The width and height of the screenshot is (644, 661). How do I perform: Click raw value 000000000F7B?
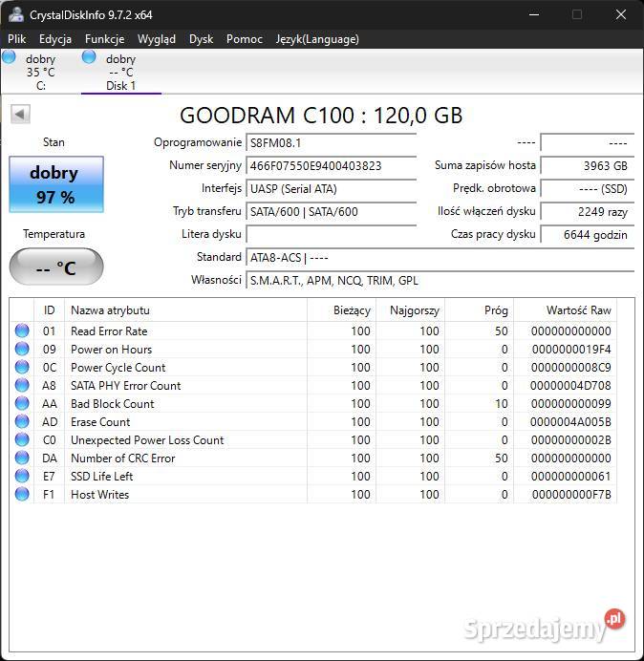pyautogui.click(x=571, y=495)
